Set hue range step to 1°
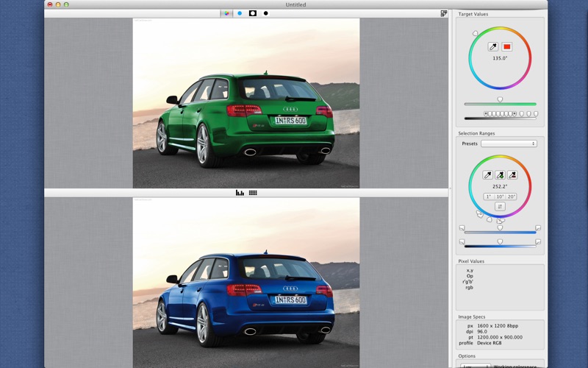Image resolution: width=588 pixels, height=368 pixels. click(489, 197)
